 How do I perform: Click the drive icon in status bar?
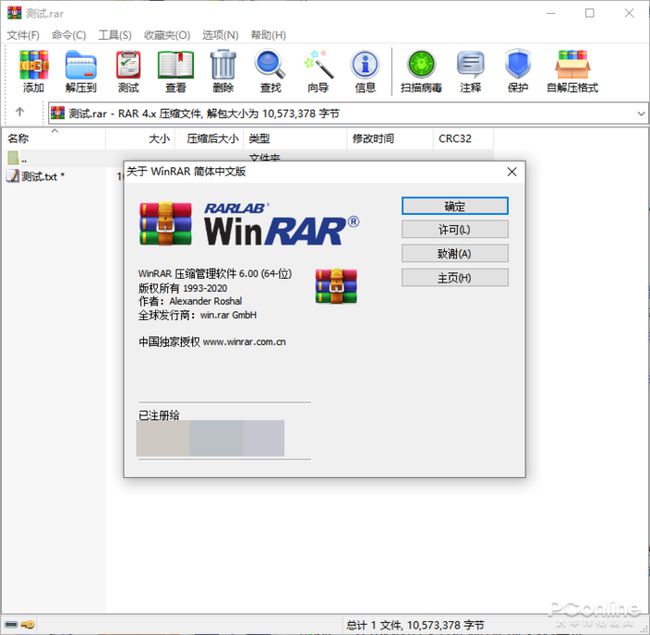click(x=11, y=624)
